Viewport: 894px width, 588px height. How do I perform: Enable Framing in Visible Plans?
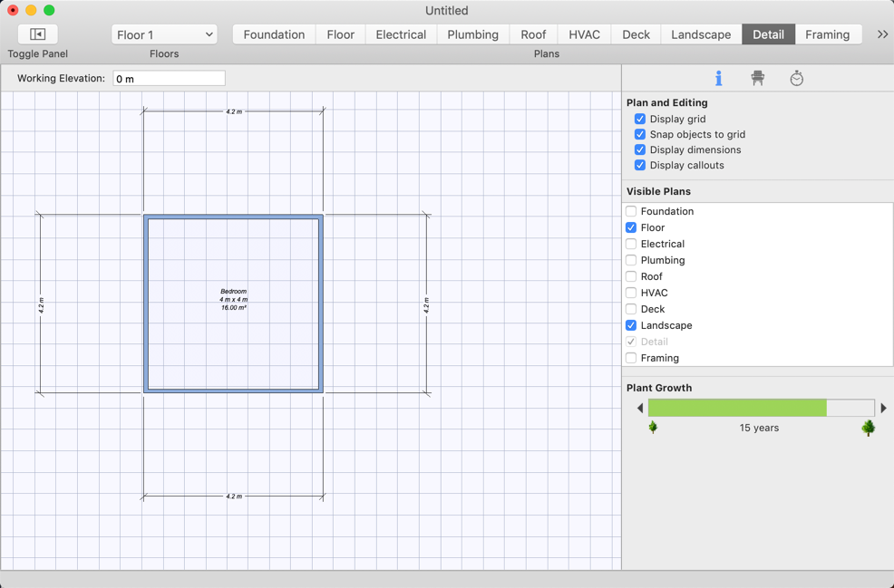(x=631, y=358)
